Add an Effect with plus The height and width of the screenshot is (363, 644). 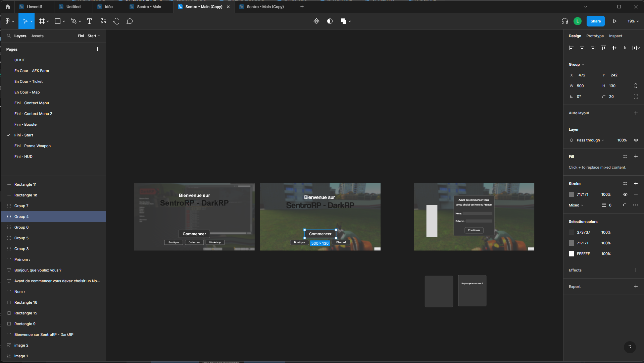pos(636,270)
